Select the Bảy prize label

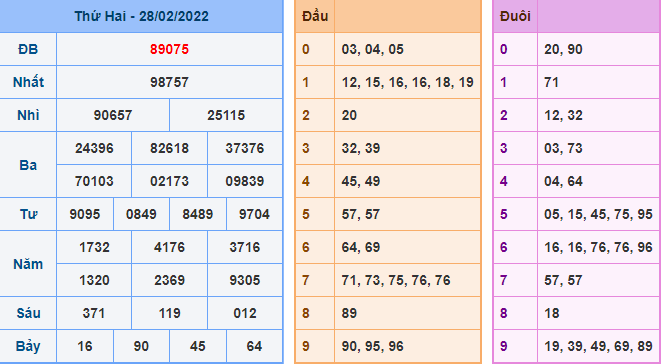click(28, 346)
